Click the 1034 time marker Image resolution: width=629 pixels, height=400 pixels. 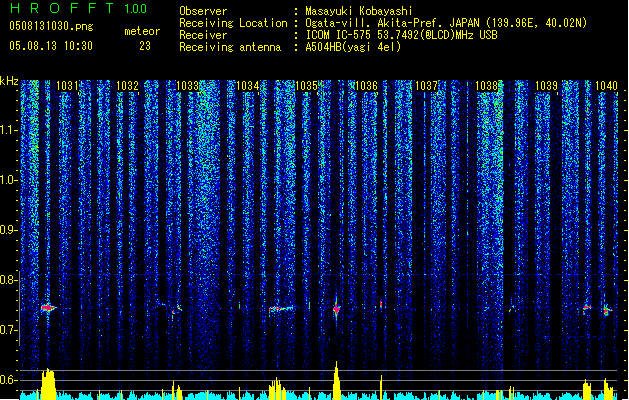tap(248, 86)
